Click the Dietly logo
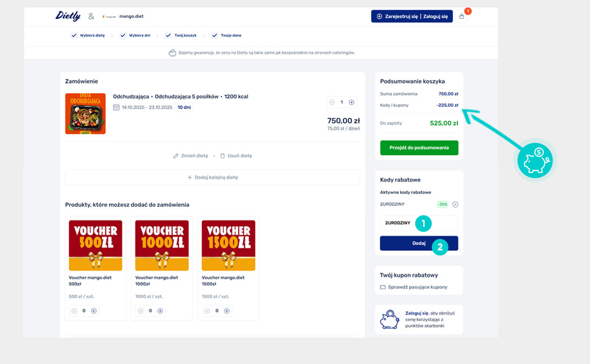 [68, 16]
